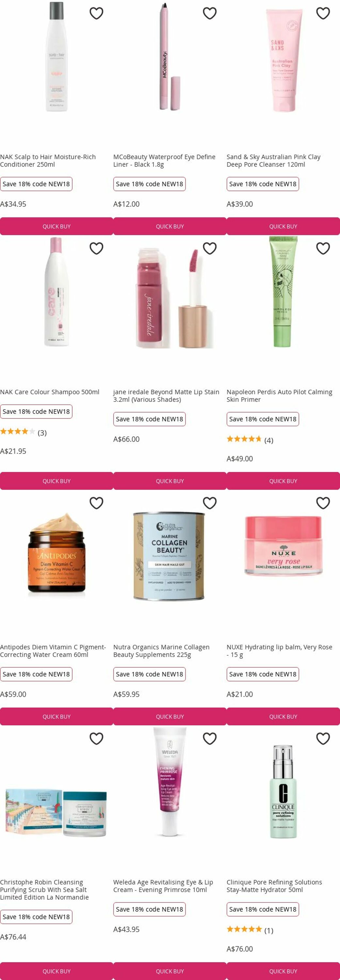Quick buy Antipodes Diem Vitamin C cream

point(57,716)
